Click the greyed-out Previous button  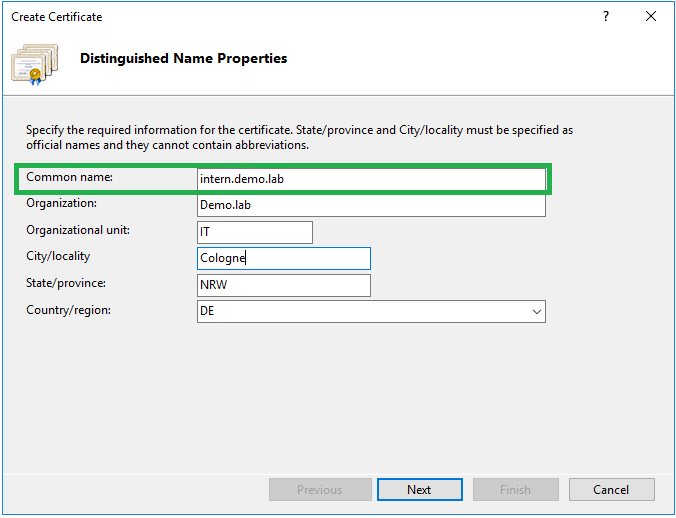pos(320,489)
